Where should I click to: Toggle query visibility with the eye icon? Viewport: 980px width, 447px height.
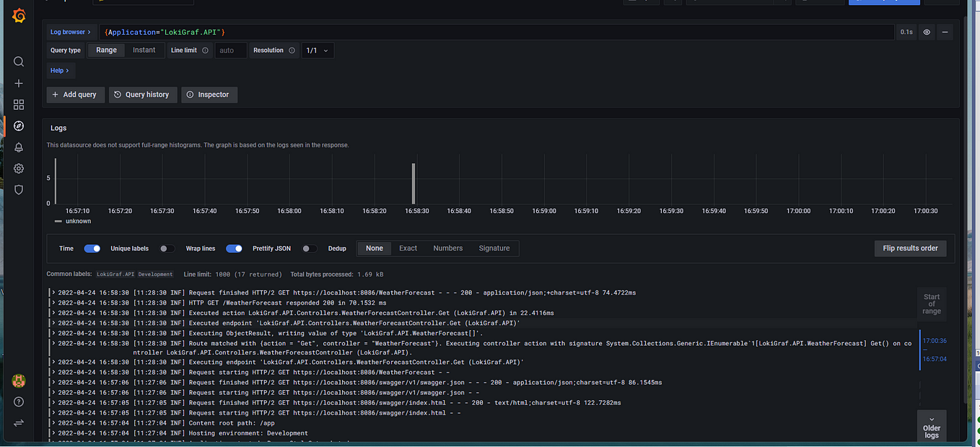tap(927, 32)
